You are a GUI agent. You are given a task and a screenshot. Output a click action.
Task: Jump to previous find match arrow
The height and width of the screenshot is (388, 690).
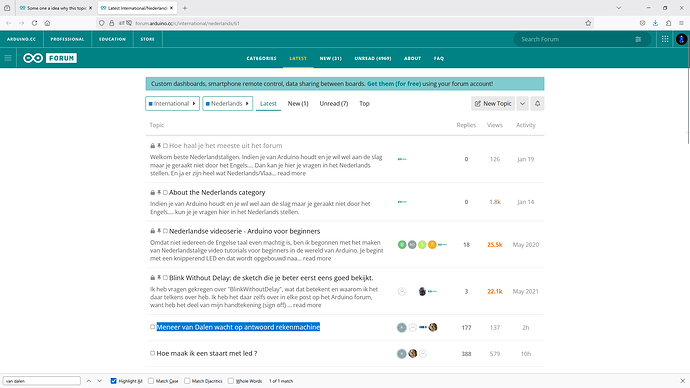pyautogui.click(x=88, y=381)
